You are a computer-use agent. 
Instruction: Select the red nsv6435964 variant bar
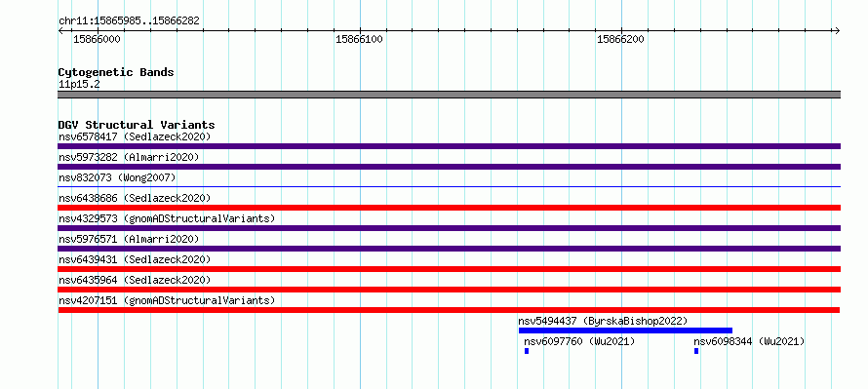point(449,290)
